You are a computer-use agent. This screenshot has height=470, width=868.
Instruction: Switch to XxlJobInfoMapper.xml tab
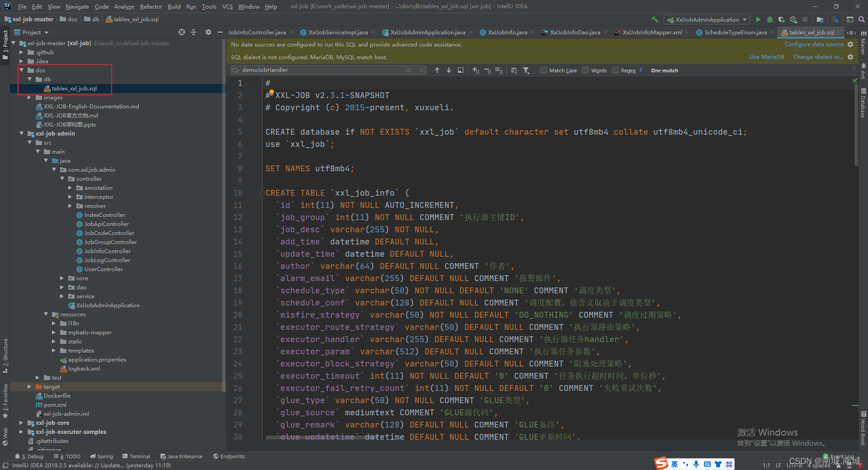[652, 32]
